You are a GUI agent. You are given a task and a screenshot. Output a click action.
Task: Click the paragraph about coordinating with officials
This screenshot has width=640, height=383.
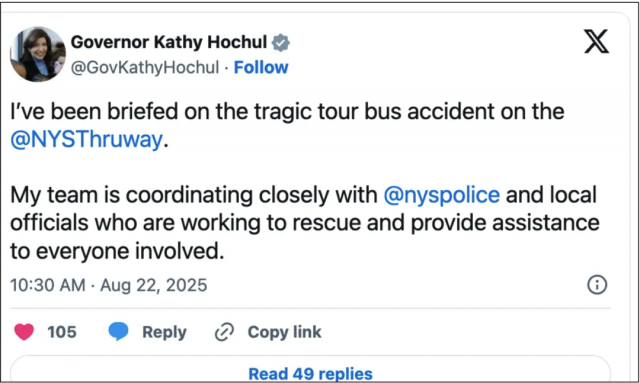[304, 223]
